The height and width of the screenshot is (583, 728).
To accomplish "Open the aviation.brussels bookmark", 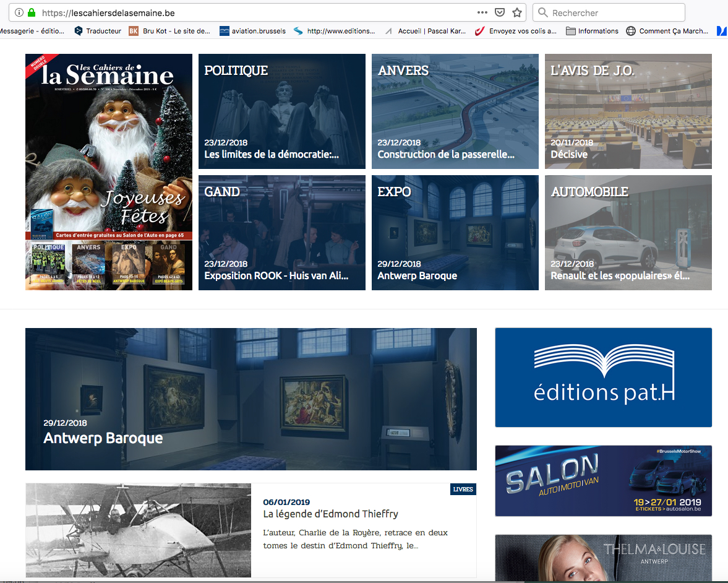I will 252,31.
